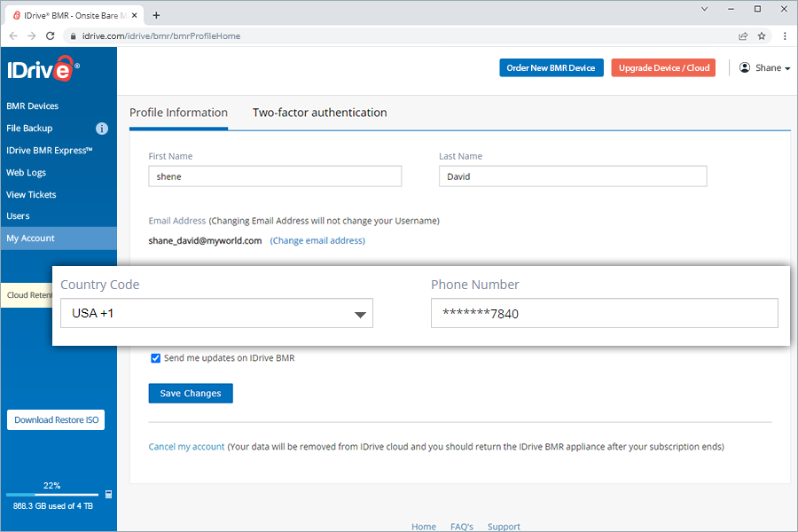Open the browser three-dot menu
798x532 pixels.
785,36
